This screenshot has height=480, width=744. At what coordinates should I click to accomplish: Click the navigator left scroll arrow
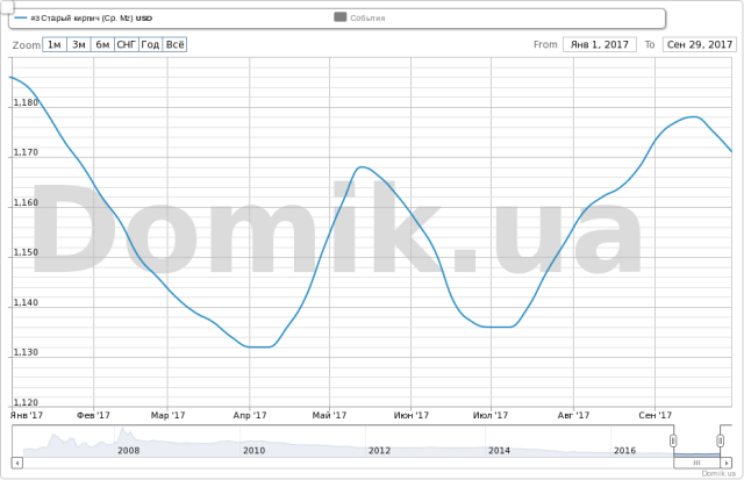click(x=17, y=462)
